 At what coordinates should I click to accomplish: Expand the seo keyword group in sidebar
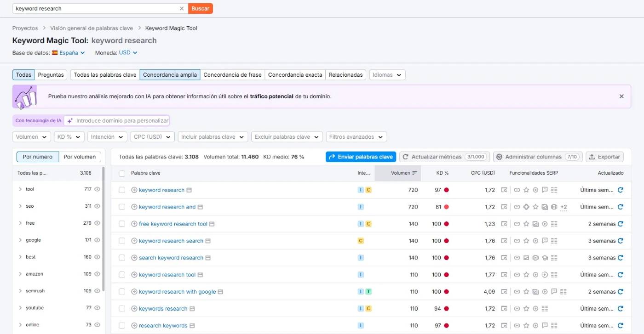tap(21, 206)
